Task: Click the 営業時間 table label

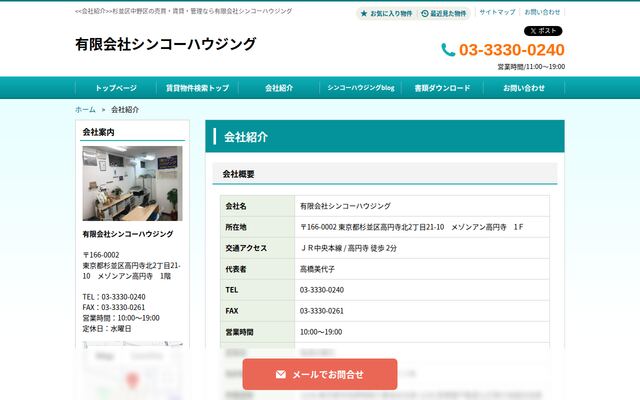Action: click(239, 332)
